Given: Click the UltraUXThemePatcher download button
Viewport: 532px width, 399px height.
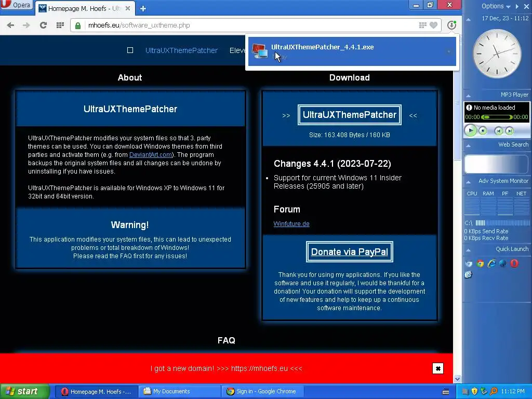Looking at the screenshot, I should (x=350, y=115).
